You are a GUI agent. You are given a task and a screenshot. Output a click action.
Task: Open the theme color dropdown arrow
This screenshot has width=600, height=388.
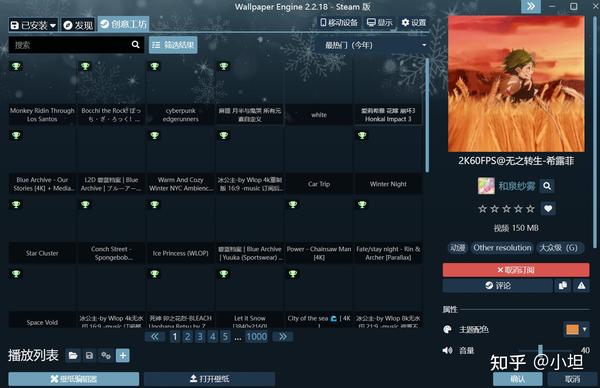tap(585, 329)
